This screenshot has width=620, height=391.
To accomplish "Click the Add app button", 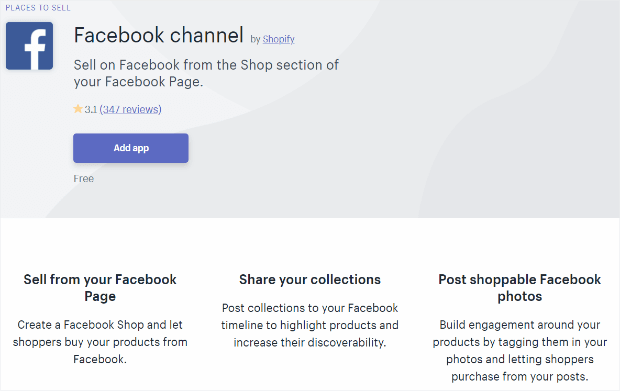I will tap(130, 148).
